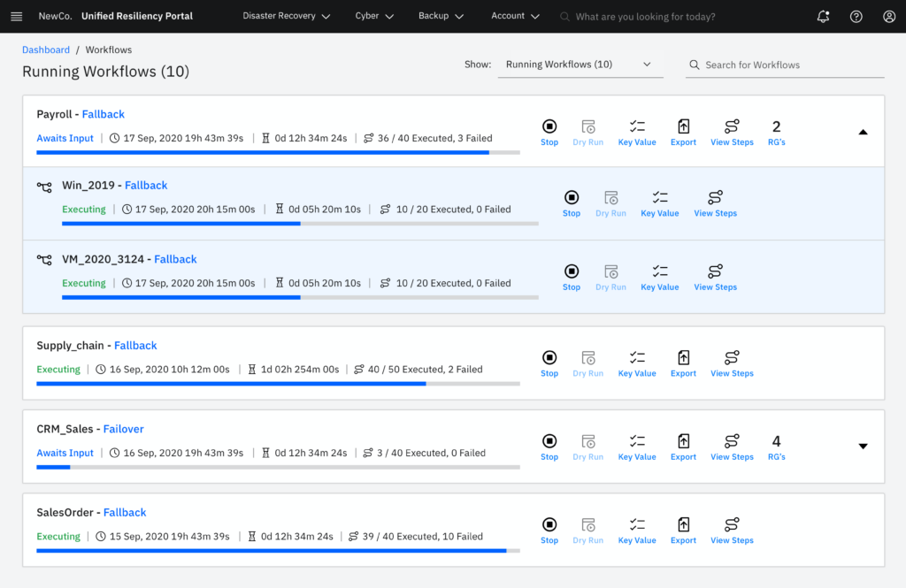
Task: Open the hamburger navigation menu
Action: (x=16, y=17)
